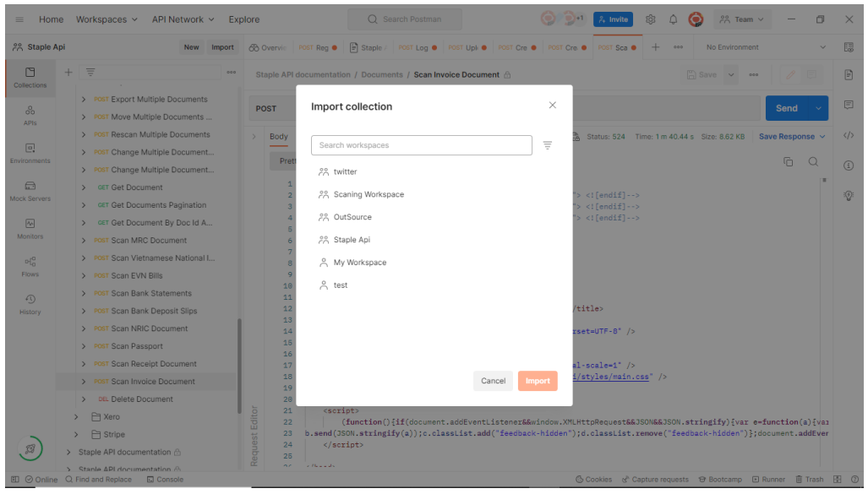
Task: Open the settings gear icon
Action: [x=651, y=19]
